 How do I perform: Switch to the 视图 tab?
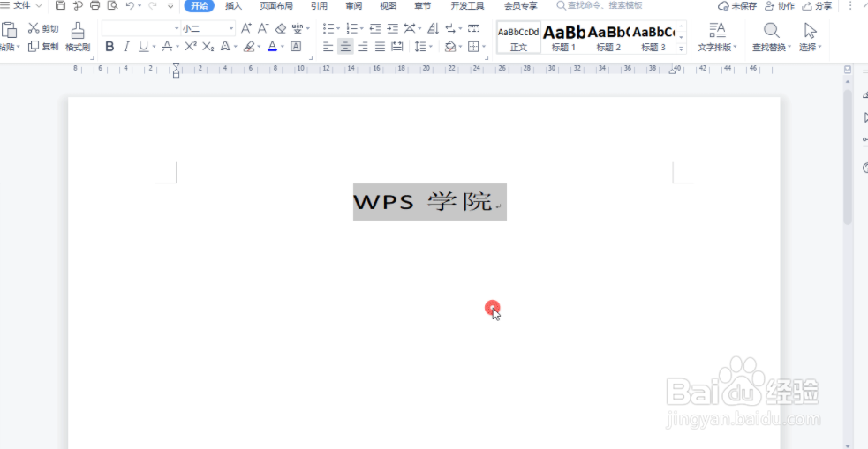tap(388, 6)
